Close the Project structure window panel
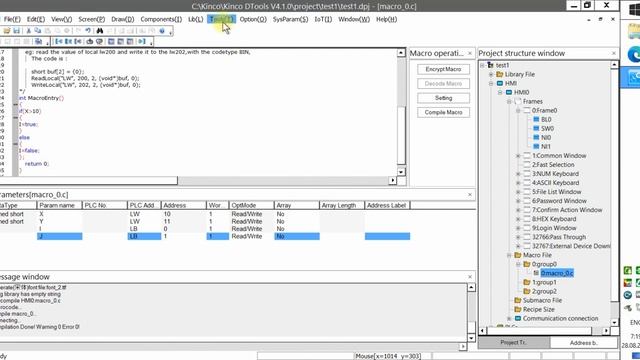Screen dimensions: 640x360 coord(614,53)
